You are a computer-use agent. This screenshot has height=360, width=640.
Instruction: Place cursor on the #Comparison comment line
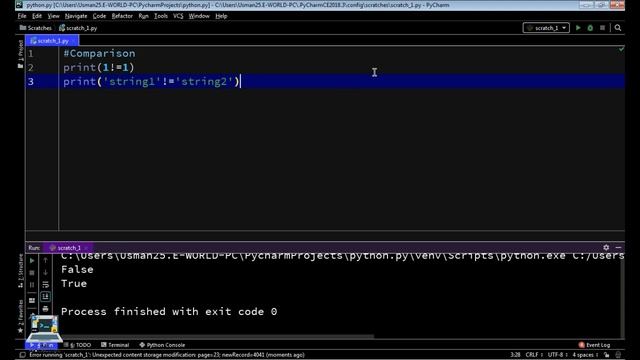99,53
